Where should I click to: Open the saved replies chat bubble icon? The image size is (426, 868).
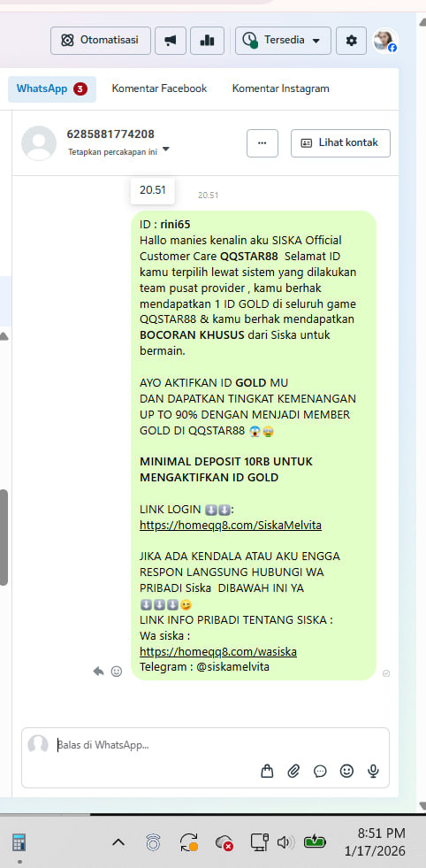click(320, 771)
